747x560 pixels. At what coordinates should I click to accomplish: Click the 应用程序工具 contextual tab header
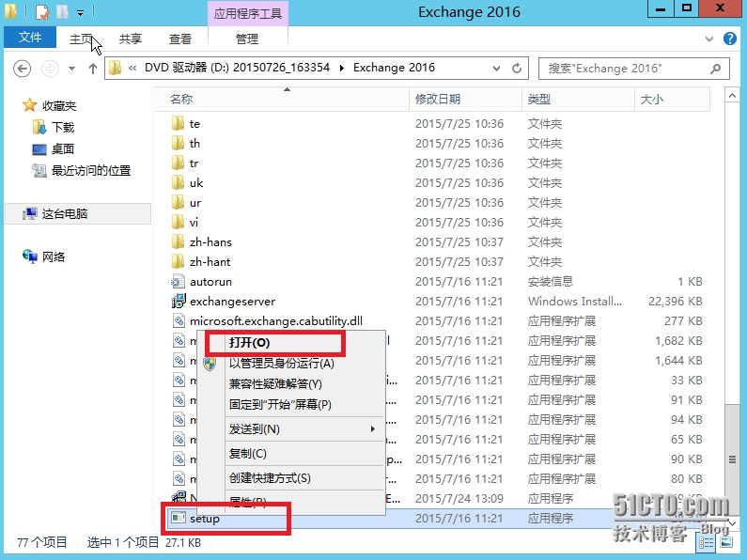click(248, 13)
